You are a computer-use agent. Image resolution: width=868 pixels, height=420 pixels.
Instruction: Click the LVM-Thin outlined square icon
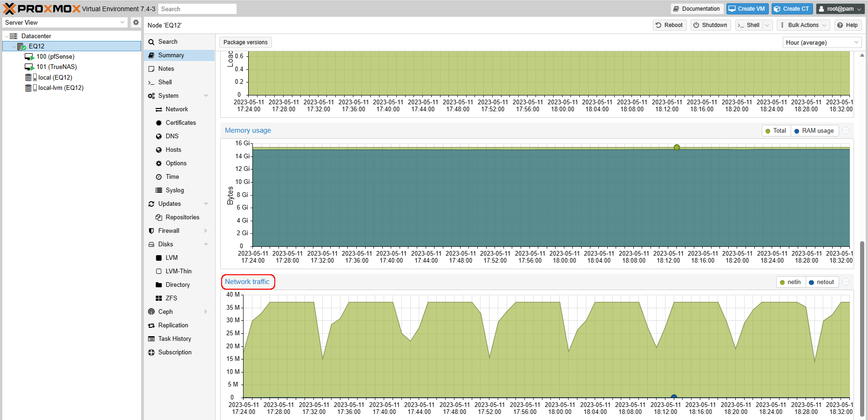[159, 271]
